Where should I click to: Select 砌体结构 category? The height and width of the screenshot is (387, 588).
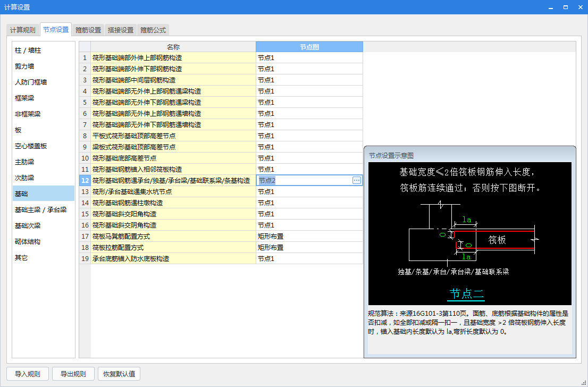click(x=44, y=242)
